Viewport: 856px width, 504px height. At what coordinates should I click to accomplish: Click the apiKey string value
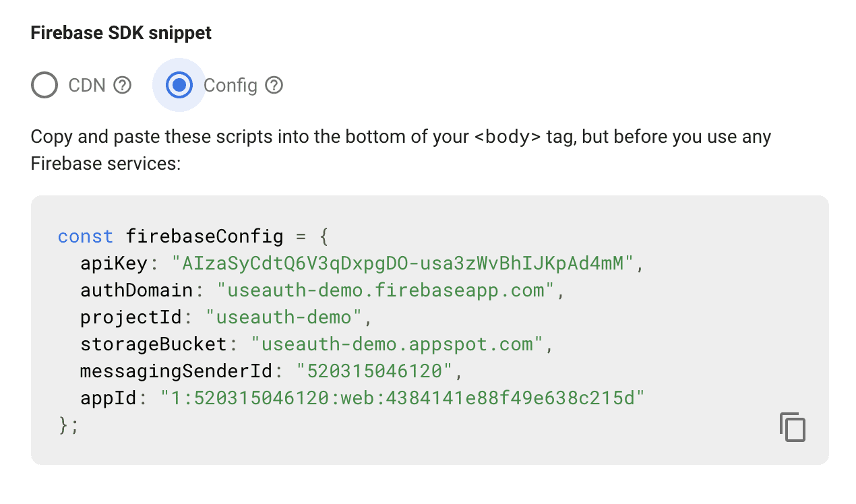pyautogui.click(x=403, y=263)
